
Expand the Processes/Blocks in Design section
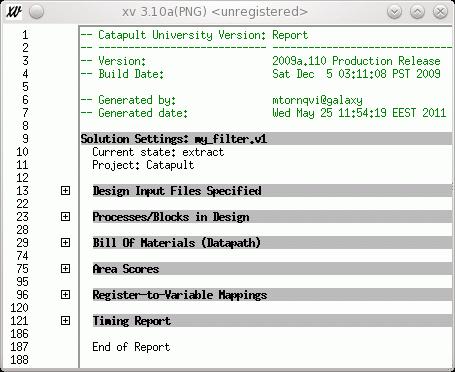[65, 217]
